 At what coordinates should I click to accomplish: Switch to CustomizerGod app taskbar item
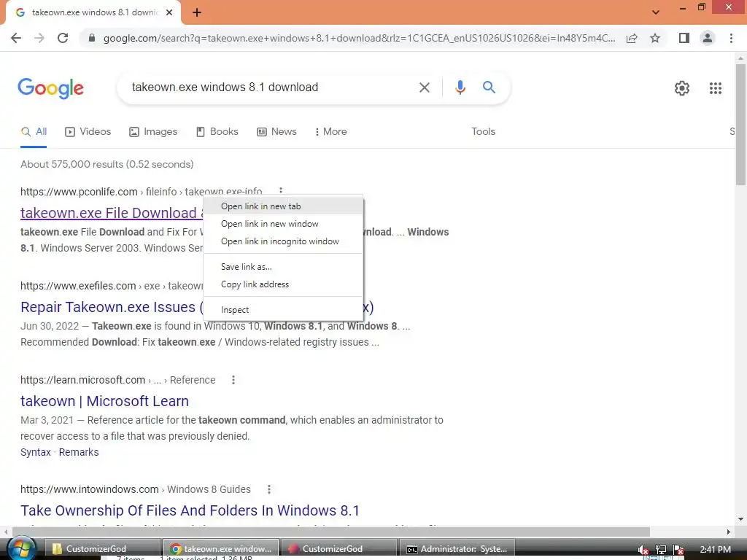pos(338,549)
